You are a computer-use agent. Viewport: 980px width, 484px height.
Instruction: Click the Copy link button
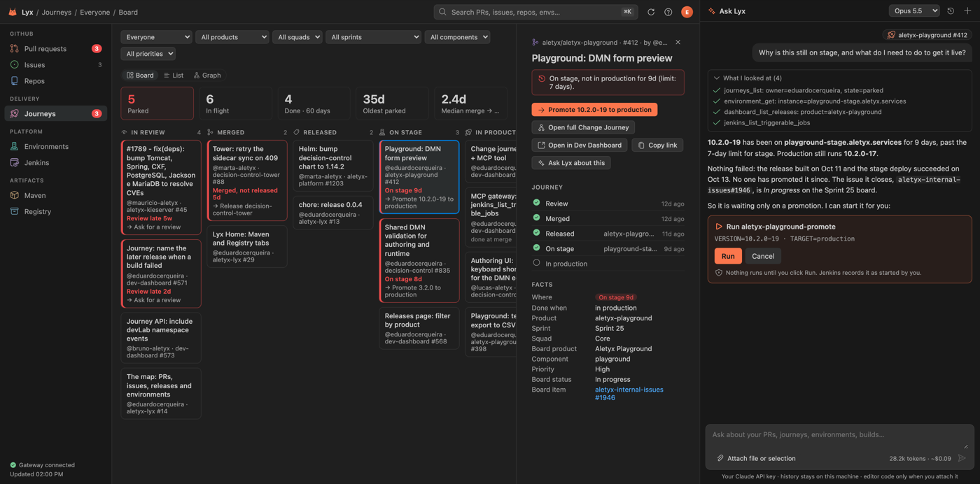(657, 145)
